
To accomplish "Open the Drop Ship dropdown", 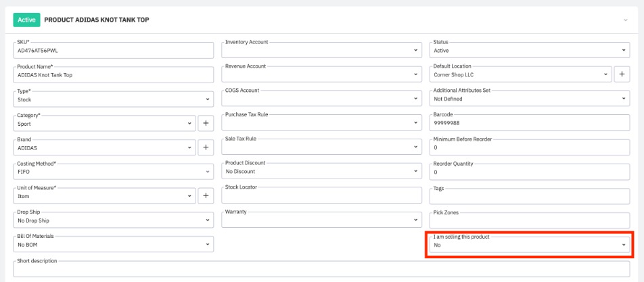I will pyautogui.click(x=114, y=220).
